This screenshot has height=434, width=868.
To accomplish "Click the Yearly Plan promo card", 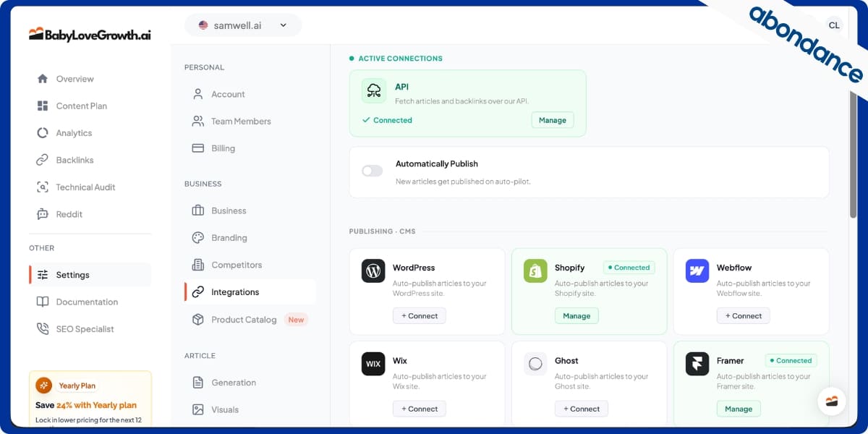I will 90,398.
